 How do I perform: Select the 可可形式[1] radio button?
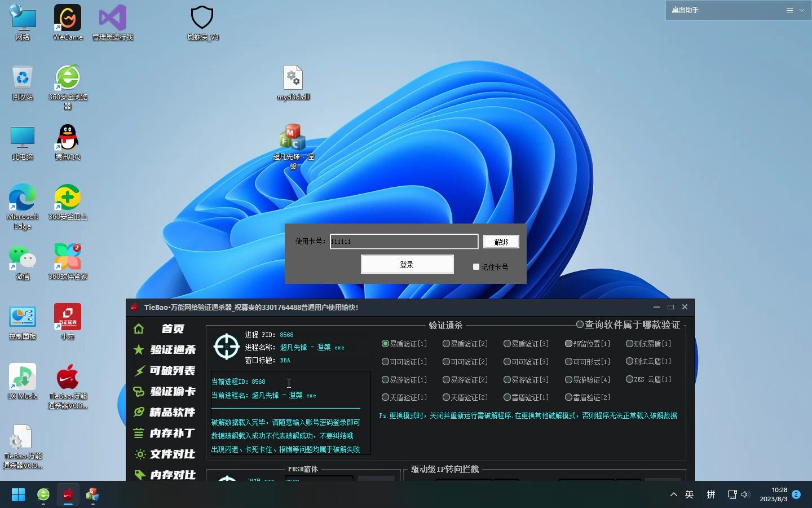[x=568, y=362]
